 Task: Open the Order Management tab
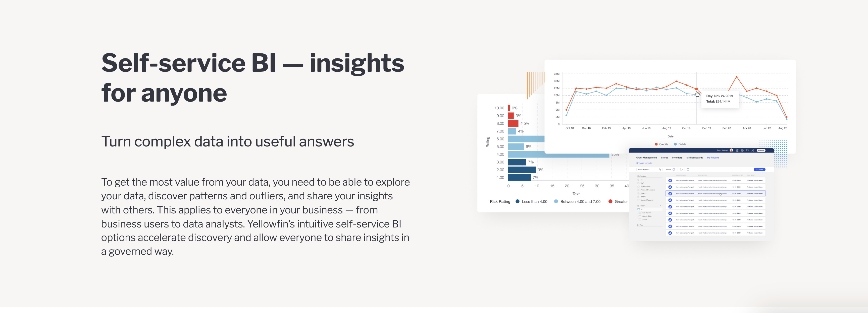point(647,158)
